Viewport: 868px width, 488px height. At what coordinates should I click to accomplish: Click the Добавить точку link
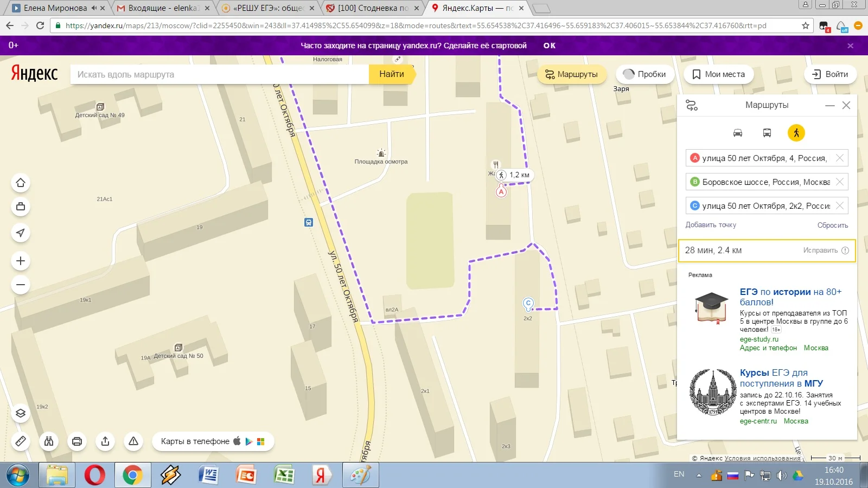(x=711, y=225)
